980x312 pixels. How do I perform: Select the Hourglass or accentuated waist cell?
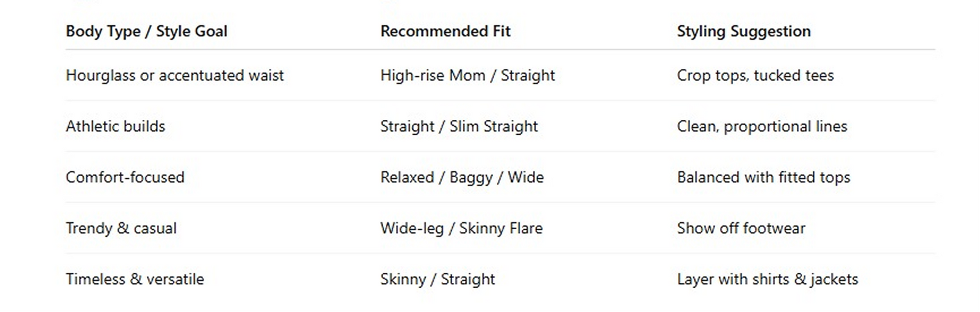[174, 76]
